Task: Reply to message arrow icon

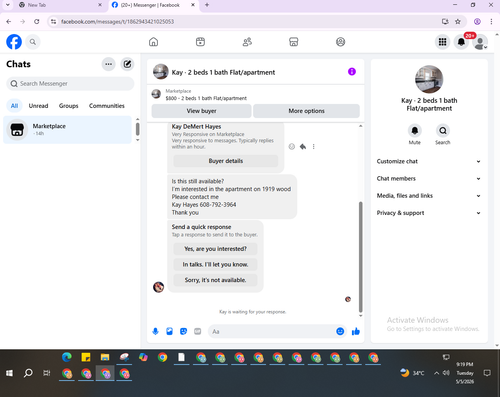Action: tap(303, 146)
